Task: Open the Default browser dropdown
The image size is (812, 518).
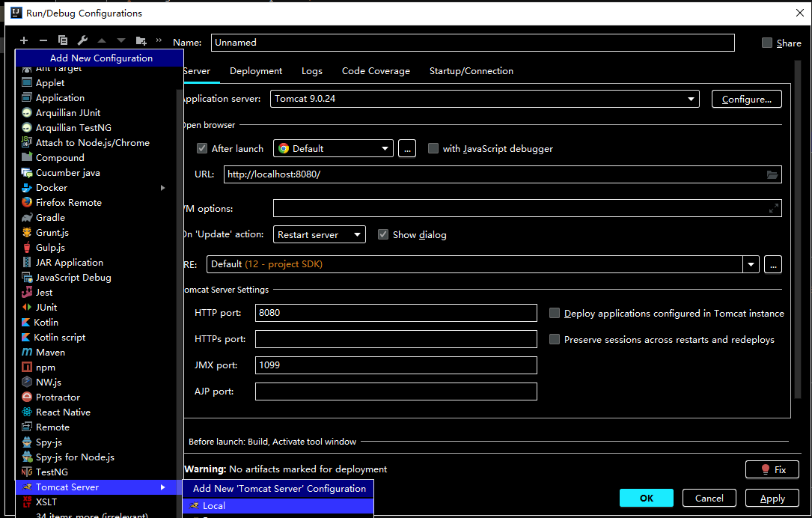Action: point(334,149)
